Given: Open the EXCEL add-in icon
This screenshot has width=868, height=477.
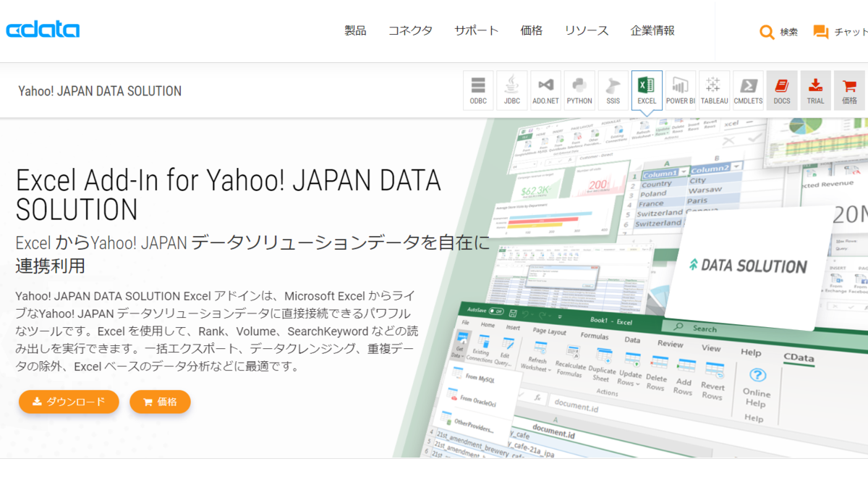Looking at the screenshot, I should (x=647, y=90).
